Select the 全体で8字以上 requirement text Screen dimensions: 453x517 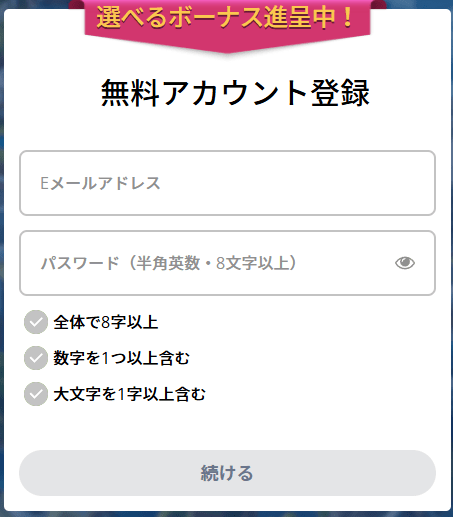coord(106,322)
